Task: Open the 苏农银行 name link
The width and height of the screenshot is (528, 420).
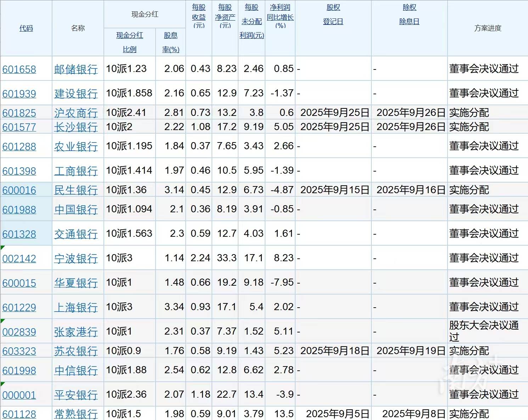Action: pyautogui.click(x=76, y=351)
